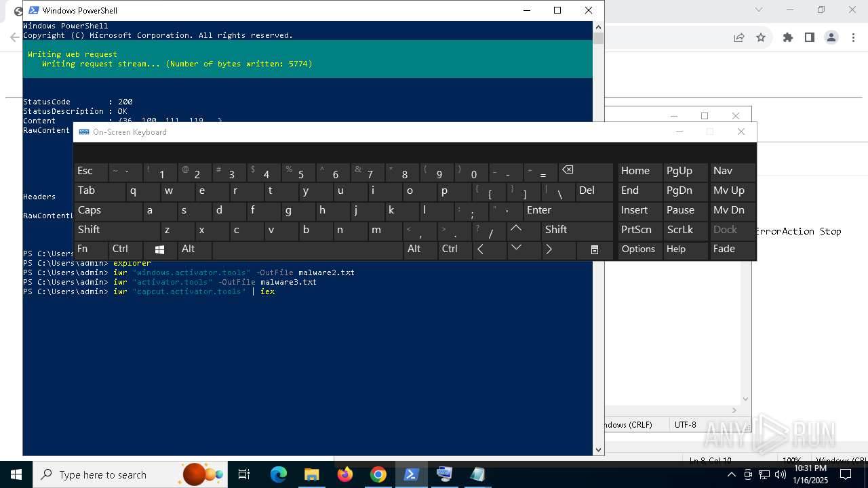The width and height of the screenshot is (868, 488).
Task: Click the Fade key
Action: click(x=732, y=249)
